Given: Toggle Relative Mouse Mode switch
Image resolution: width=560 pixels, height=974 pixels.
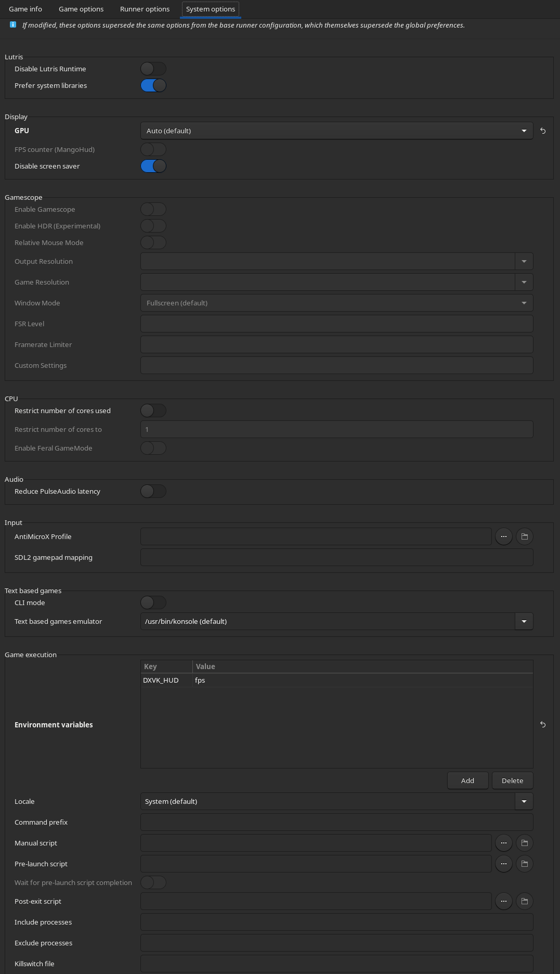Looking at the screenshot, I should [x=153, y=242].
